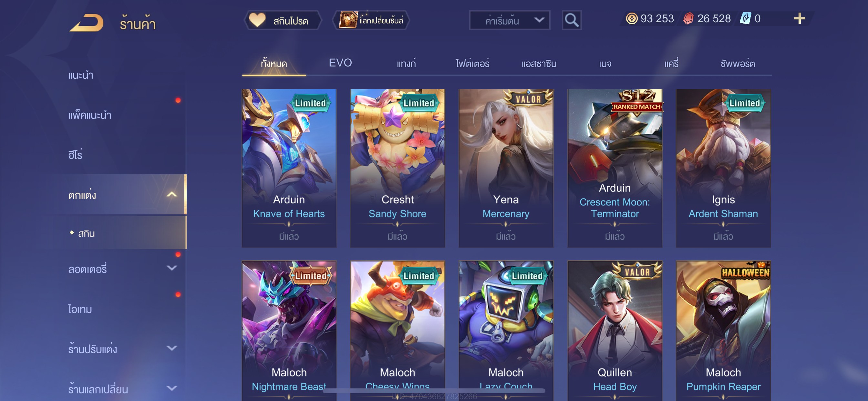
Task: Click the red gem currency icon
Action: 688,18
